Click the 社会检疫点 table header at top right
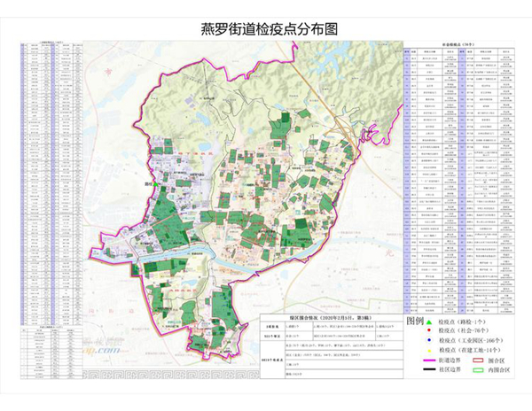Viewport: 532px width, 411px height. point(458,44)
